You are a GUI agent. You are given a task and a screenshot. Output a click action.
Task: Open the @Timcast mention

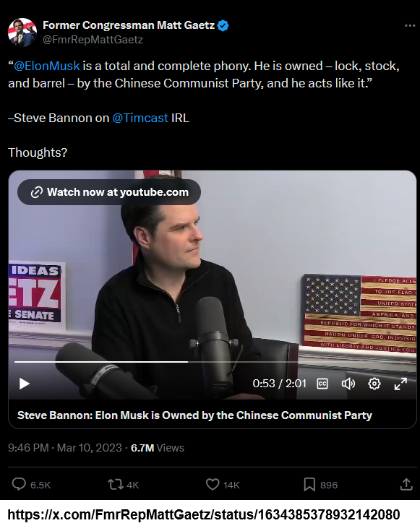tap(140, 118)
